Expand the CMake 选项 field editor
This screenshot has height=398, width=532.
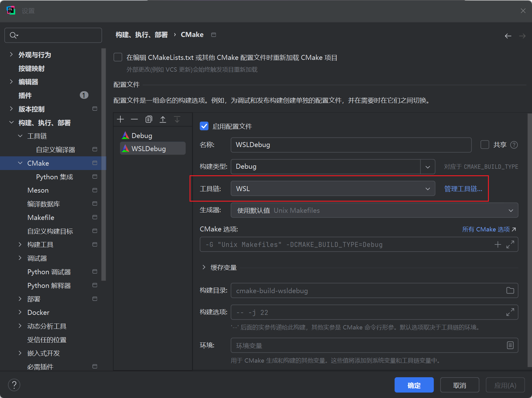510,244
